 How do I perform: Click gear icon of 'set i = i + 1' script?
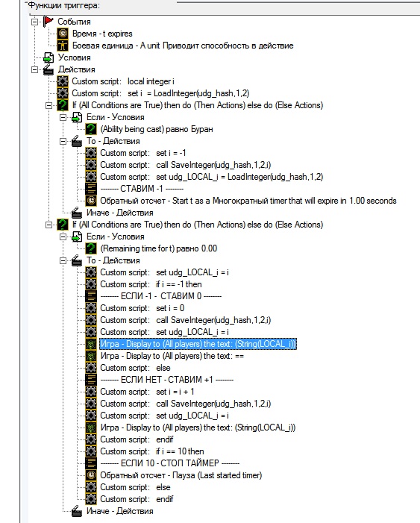[91, 392]
